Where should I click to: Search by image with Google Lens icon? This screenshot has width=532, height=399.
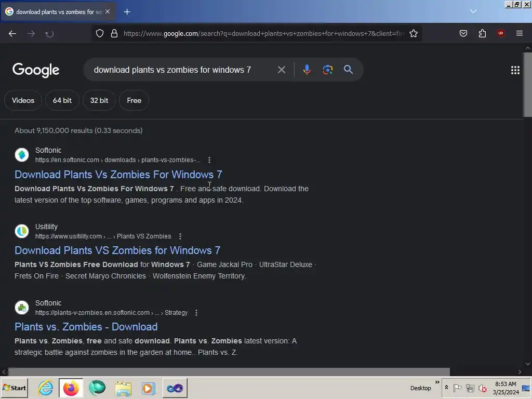328,70
